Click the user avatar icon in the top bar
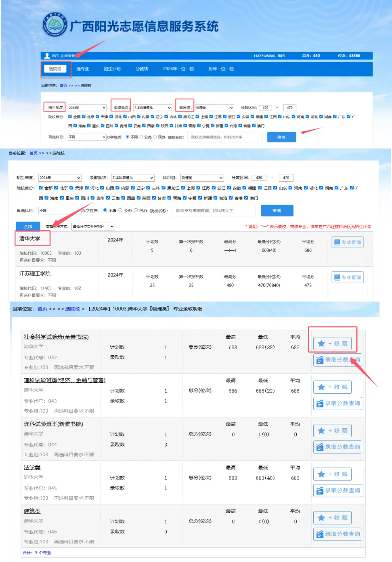392x562 pixels. (x=47, y=56)
